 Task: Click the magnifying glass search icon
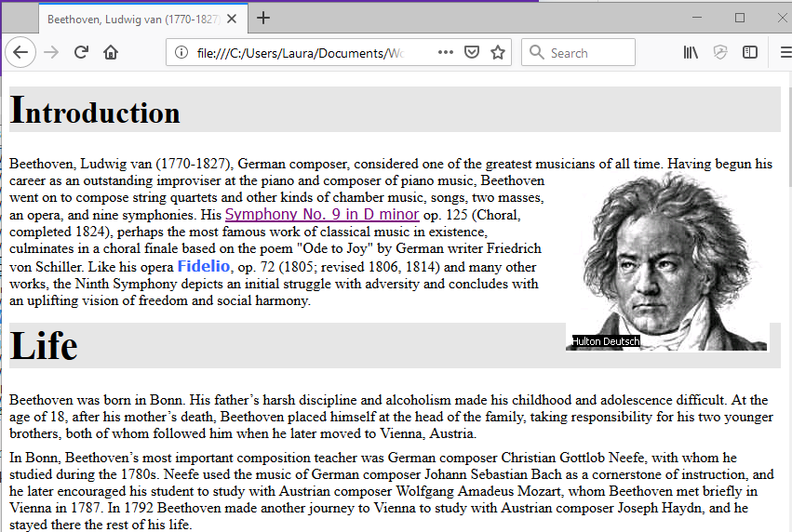[x=536, y=52]
